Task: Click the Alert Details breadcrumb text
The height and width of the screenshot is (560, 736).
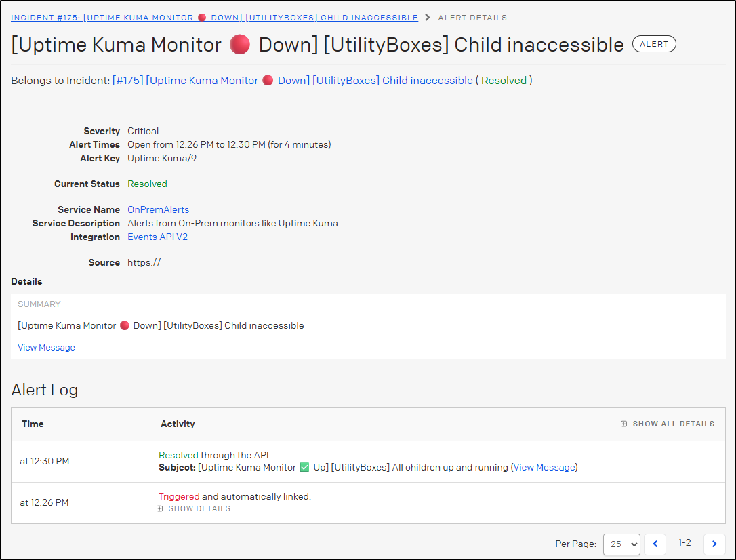Action: tap(472, 18)
